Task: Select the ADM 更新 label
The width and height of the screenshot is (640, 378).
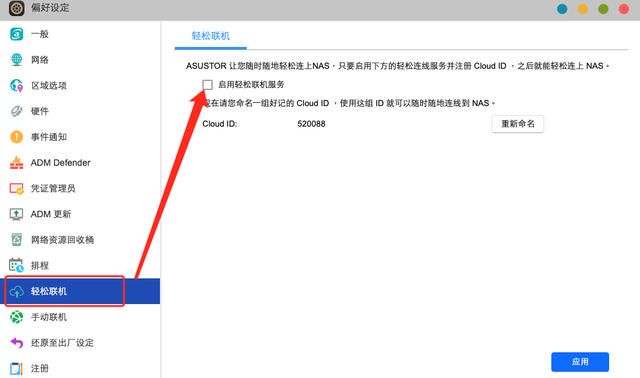Action: [51, 214]
